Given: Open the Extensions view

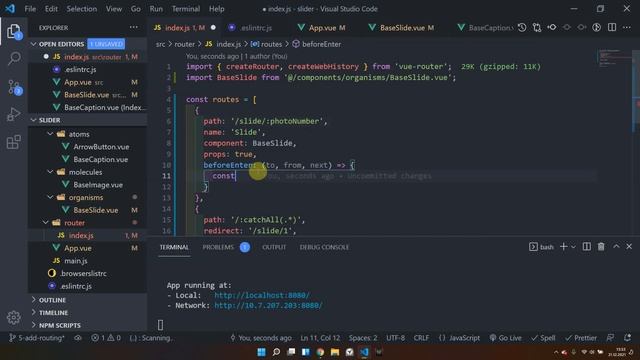Looking at the screenshot, I should click(x=14, y=142).
